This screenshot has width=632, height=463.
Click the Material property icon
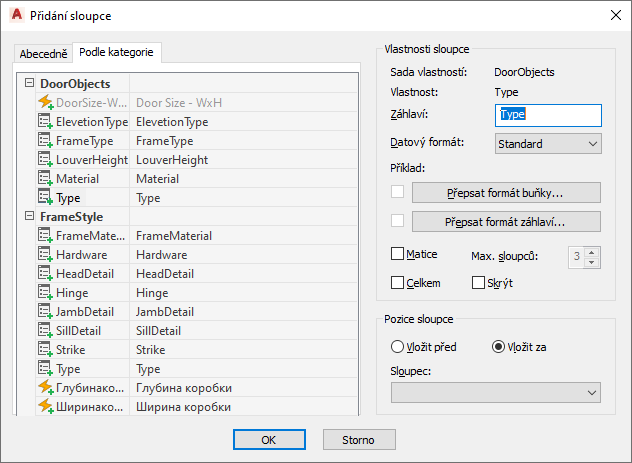coord(44,179)
